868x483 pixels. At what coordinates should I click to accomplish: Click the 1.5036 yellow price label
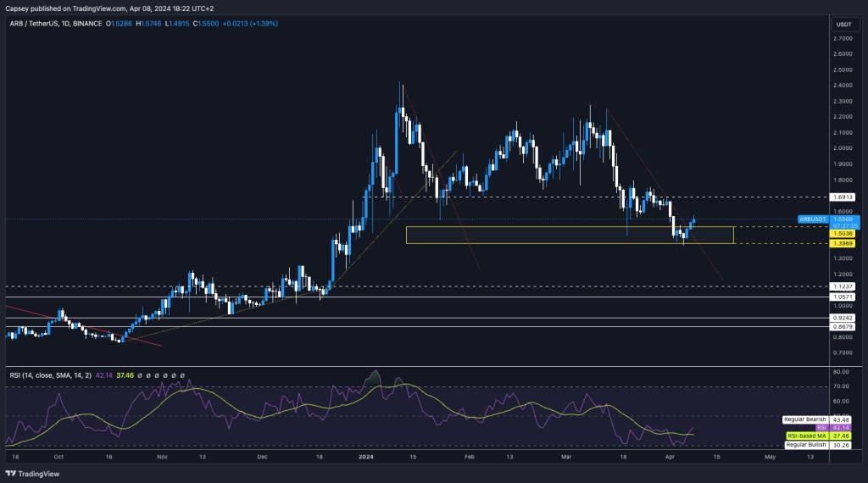pos(843,234)
